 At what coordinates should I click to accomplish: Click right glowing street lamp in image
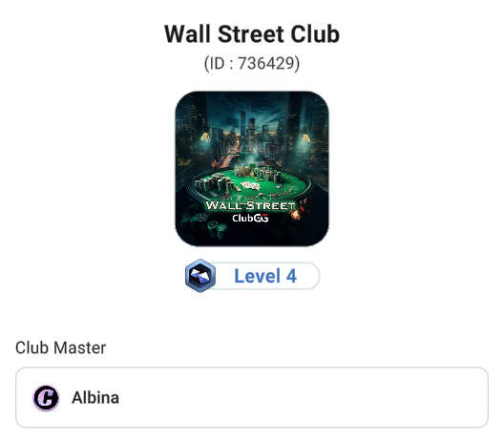click(304, 138)
